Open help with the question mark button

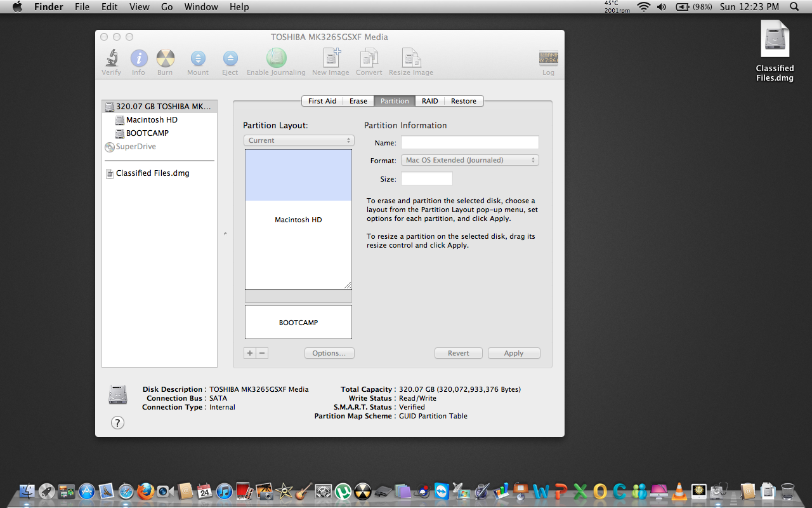click(x=117, y=422)
